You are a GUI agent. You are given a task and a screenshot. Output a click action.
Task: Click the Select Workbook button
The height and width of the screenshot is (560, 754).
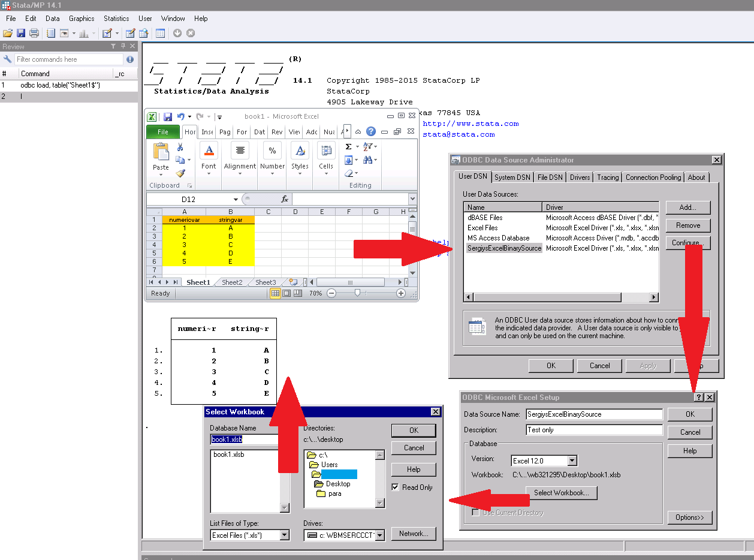coord(561,492)
